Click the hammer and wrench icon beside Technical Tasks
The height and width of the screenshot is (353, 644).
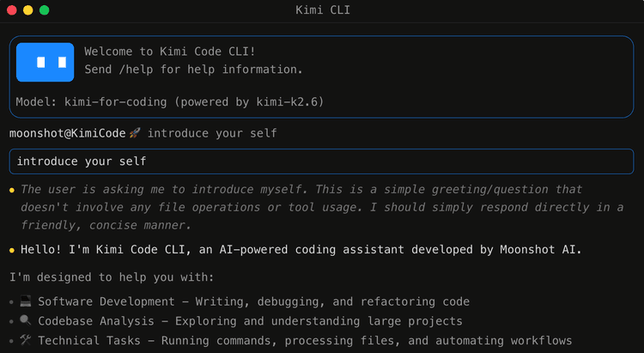[x=26, y=340]
